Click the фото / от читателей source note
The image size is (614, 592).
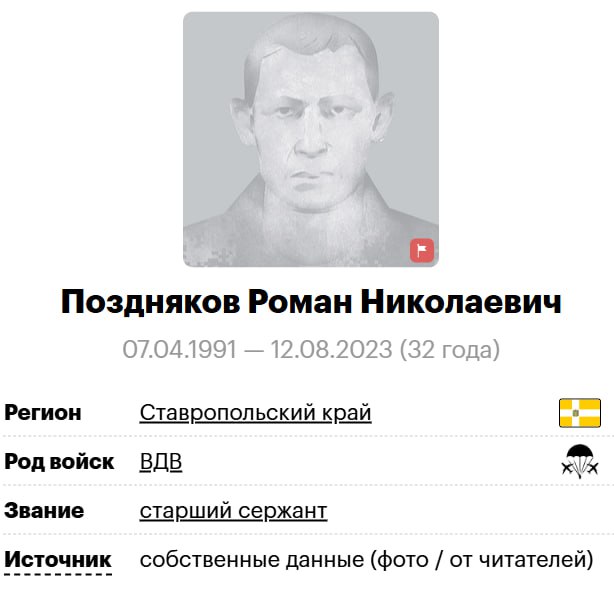click(x=482, y=560)
